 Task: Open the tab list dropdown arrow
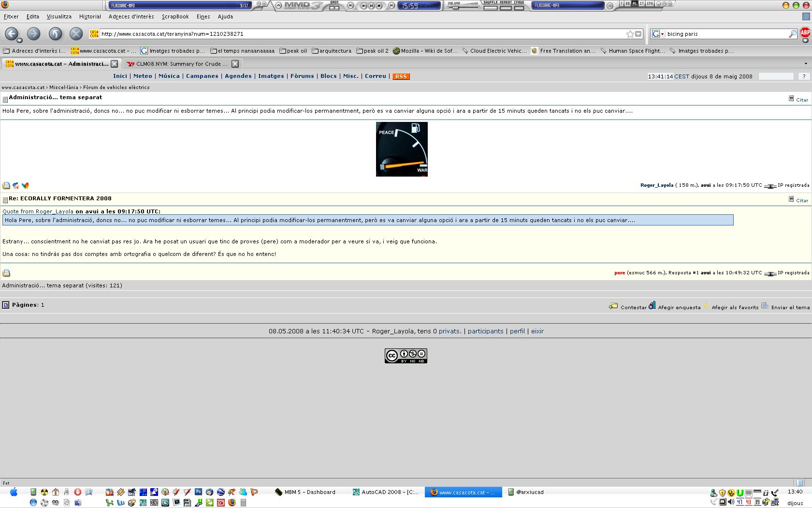click(x=805, y=64)
